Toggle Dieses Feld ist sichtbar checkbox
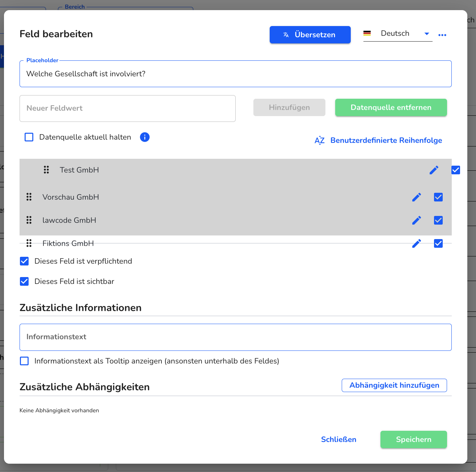This screenshot has width=476, height=472. [24, 281]
